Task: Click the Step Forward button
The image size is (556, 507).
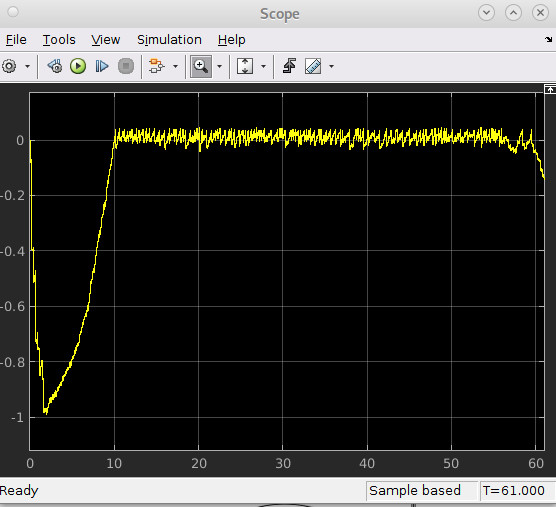Action: click(x=102, y=66)
